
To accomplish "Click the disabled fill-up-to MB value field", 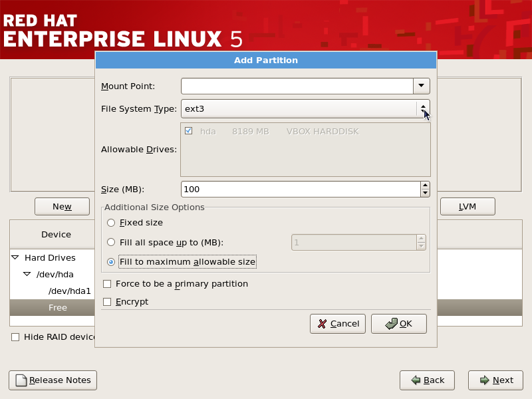I will click(x=354, y=243).
